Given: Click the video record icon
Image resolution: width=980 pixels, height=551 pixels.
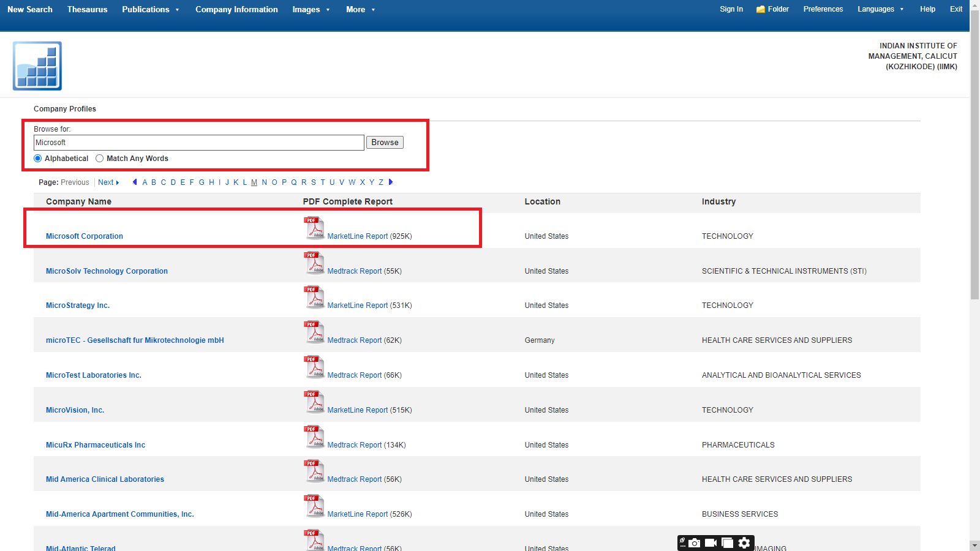Looking at the screenshot, I should (710, 543).
